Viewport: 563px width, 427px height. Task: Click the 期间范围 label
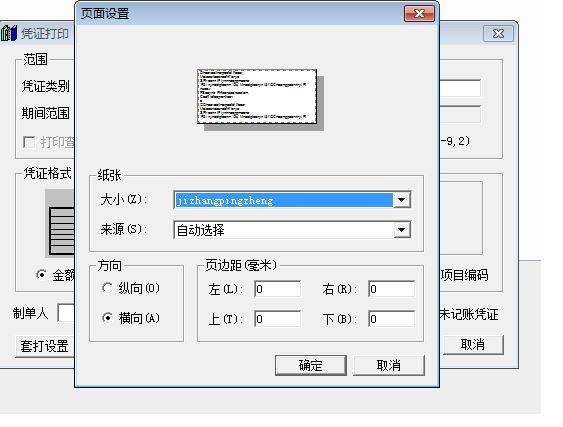click(46, 113)
